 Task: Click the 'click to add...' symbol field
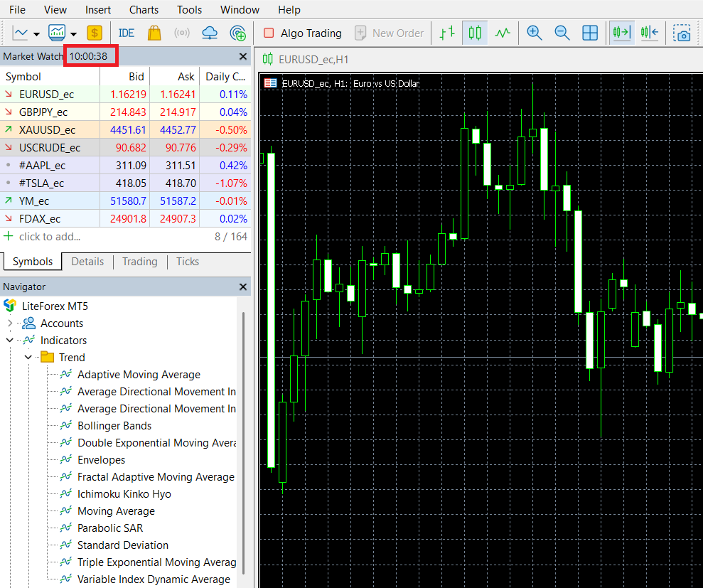[50, 236]
